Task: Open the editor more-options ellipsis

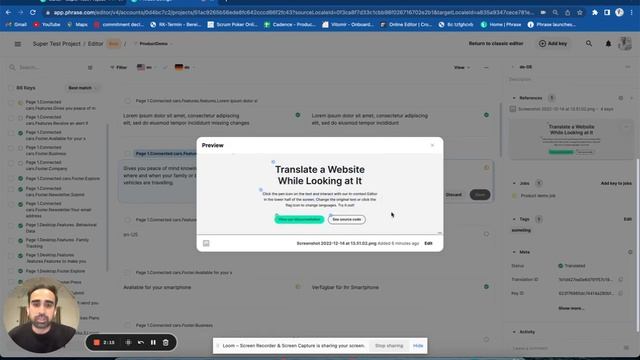Action: click(x=486, y=67)
